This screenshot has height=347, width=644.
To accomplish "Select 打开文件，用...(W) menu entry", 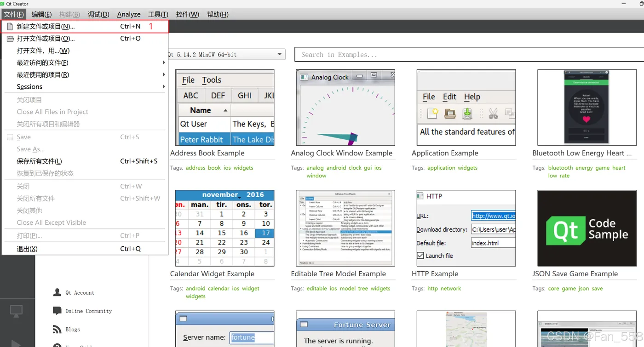I will pyautogui.click(x=85, y=51).
